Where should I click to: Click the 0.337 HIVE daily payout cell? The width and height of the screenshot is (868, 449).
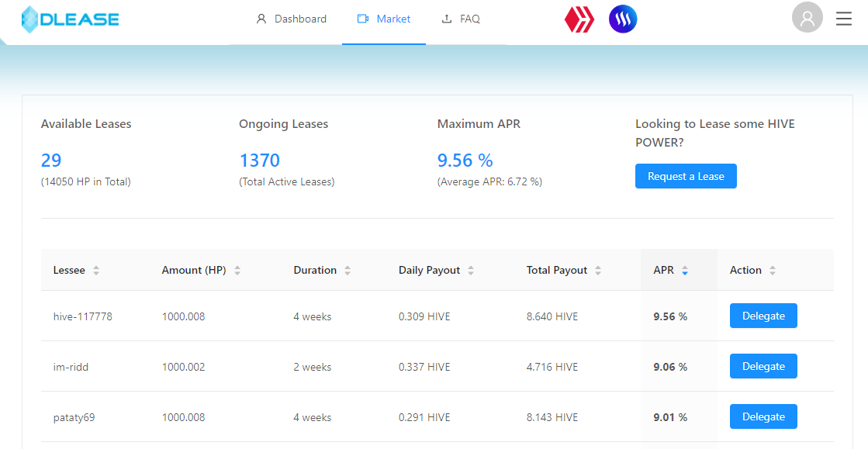coord(424,367)
